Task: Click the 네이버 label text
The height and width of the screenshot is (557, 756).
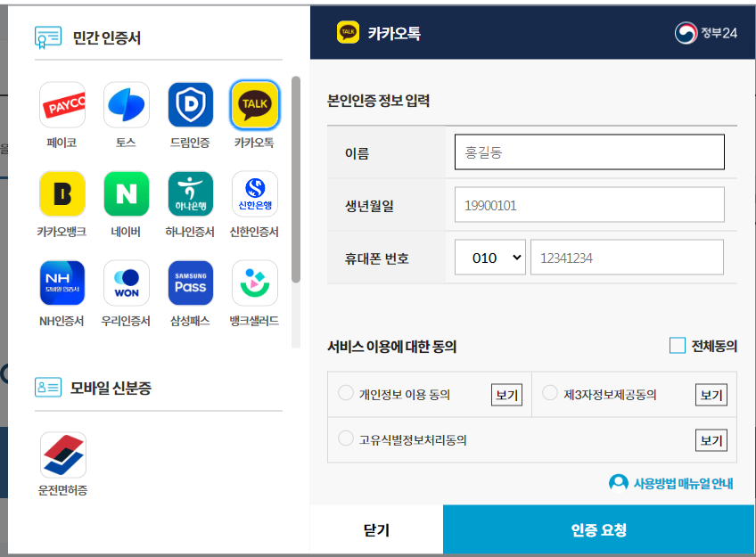Action: pos(126,232)
